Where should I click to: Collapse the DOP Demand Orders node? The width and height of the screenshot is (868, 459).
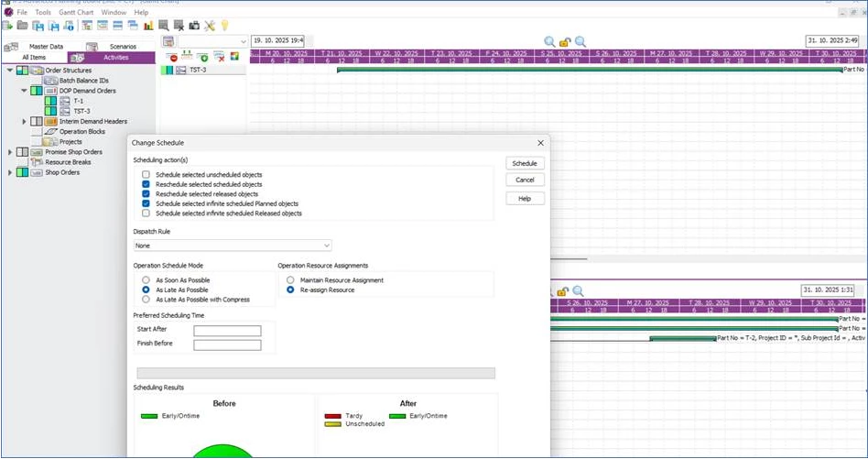coord(25,91)
